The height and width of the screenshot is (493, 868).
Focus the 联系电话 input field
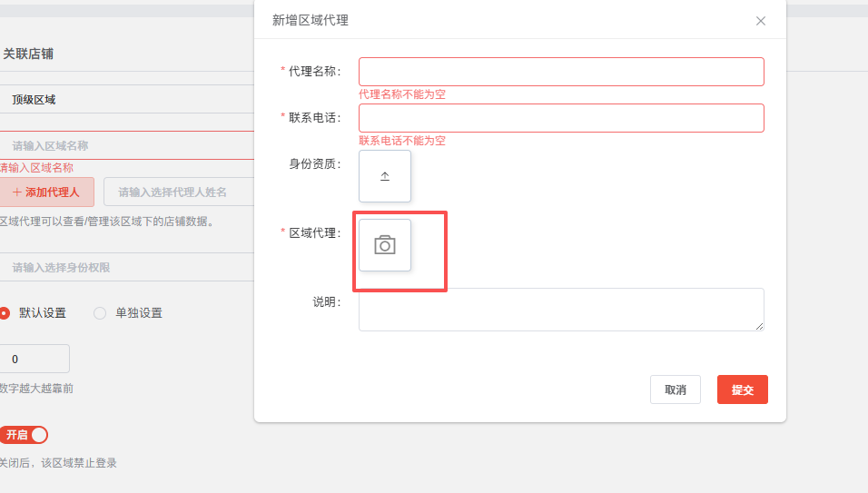click(561, 118)
